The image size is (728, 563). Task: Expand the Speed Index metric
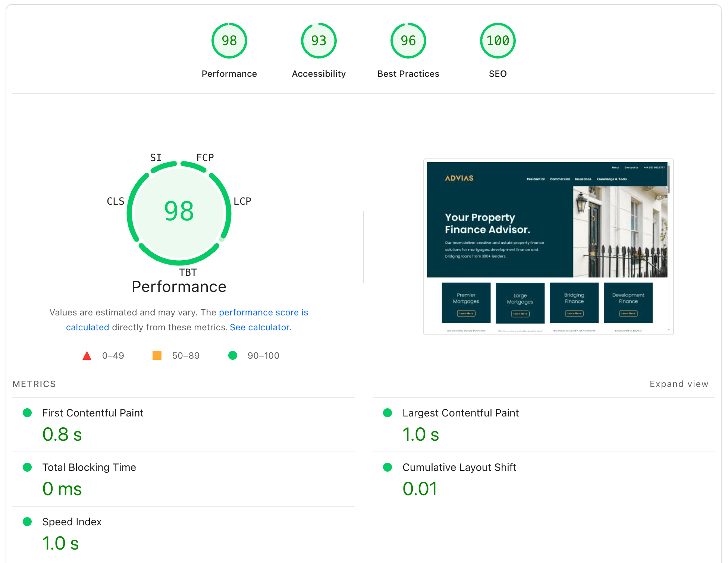pos(72,522)
